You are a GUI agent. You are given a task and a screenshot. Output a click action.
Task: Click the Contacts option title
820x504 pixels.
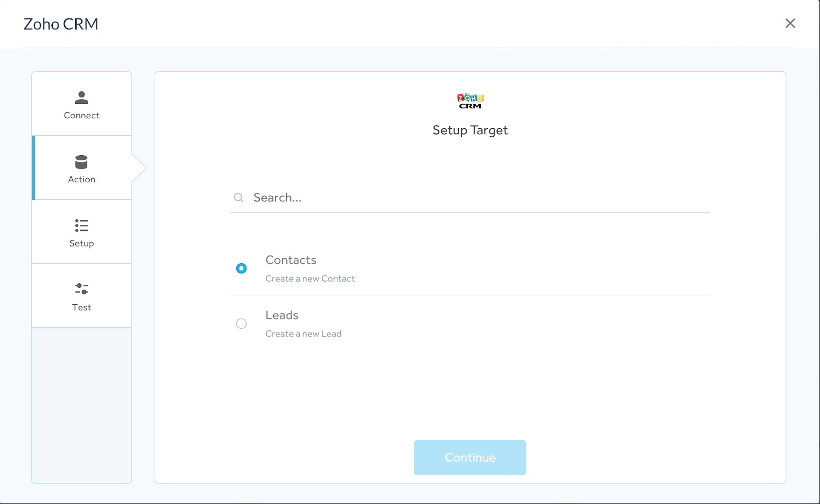click(291, 260)
